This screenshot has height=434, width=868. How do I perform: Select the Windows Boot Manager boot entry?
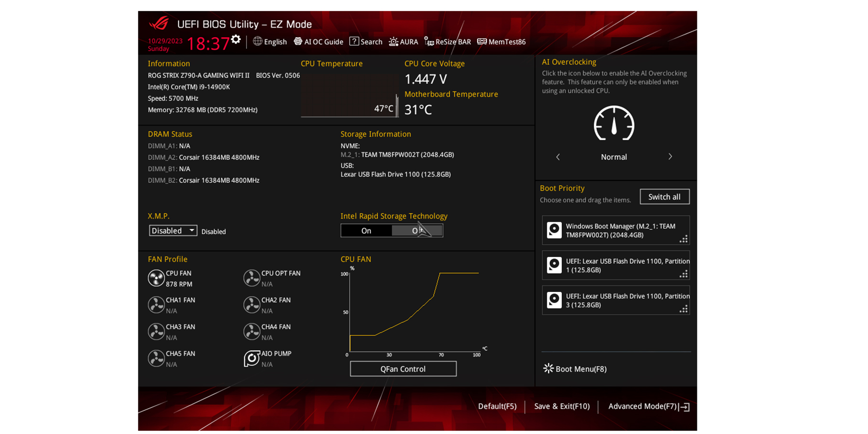point(616,230)
